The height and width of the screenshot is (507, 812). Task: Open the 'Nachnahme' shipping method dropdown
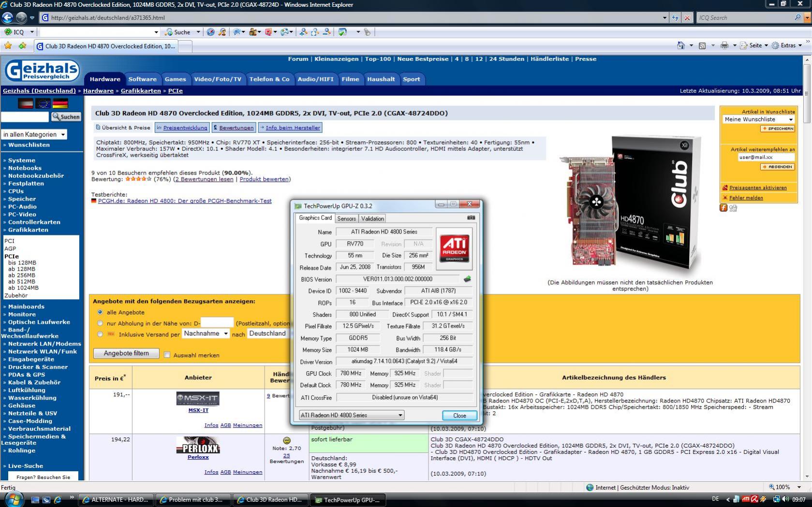(206, 333)
